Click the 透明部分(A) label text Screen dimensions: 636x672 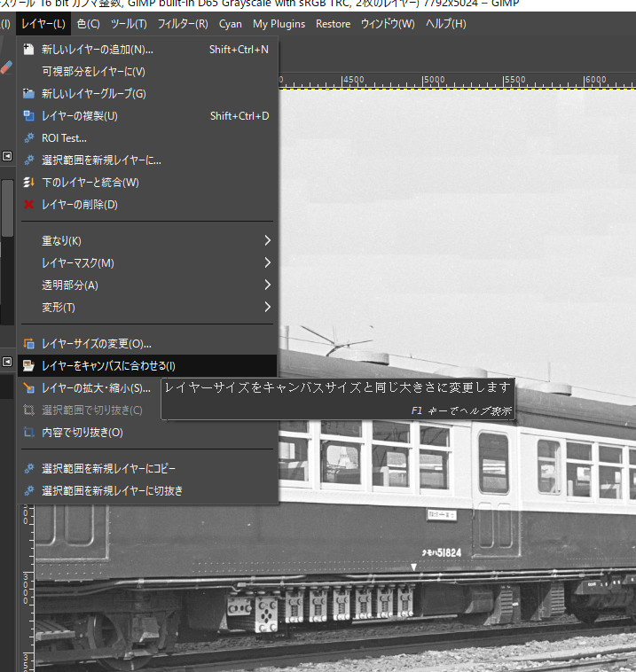tap(70, 285)
